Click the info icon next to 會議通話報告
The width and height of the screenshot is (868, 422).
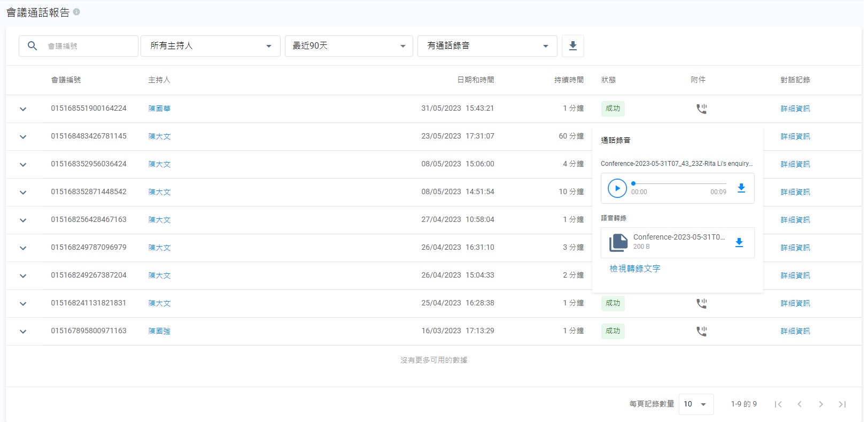[x=76, y=12]
